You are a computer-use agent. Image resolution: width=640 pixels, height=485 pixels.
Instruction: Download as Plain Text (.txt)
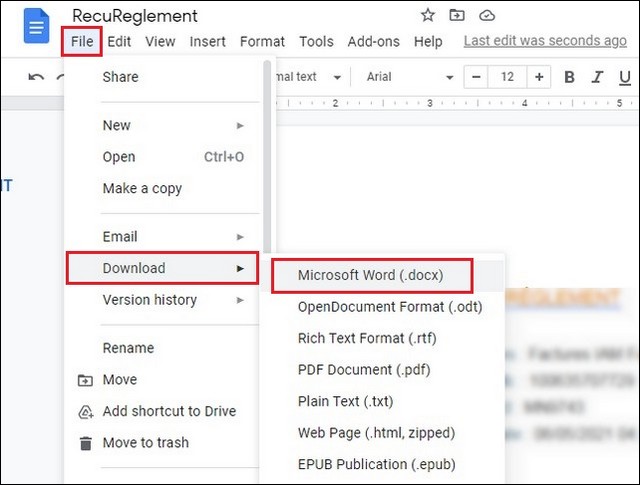[381, 401]
